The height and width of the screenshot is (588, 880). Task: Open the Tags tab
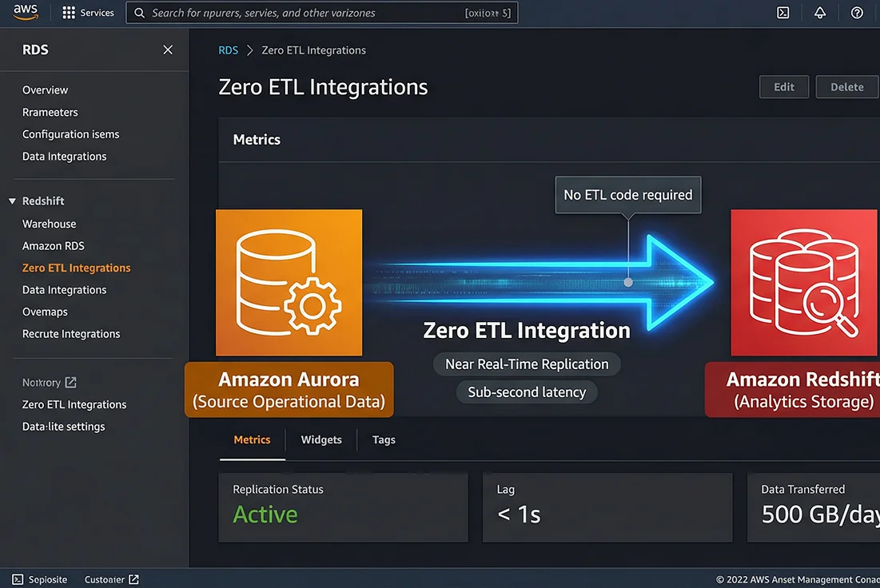click(x=383, y=439)
